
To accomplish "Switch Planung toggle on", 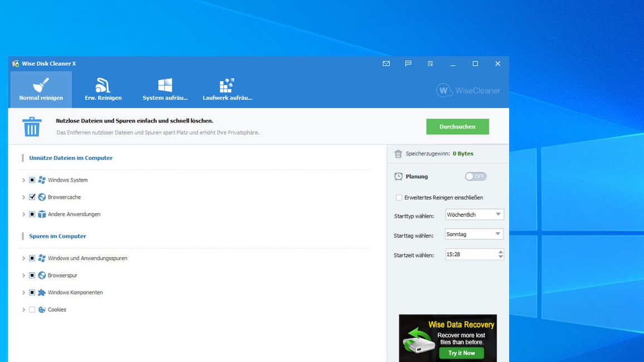I will (476, 177).
